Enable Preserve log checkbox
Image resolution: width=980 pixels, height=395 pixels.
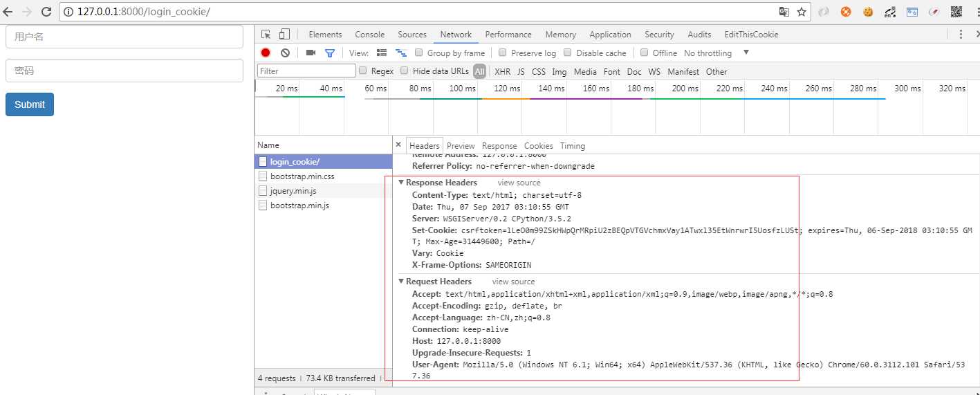[x=503, y=53]
